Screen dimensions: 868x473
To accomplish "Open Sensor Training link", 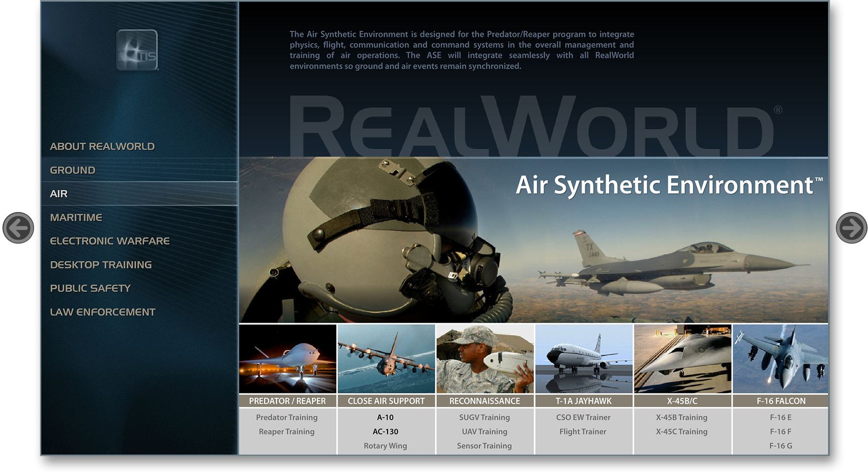I will pos(484,446).
